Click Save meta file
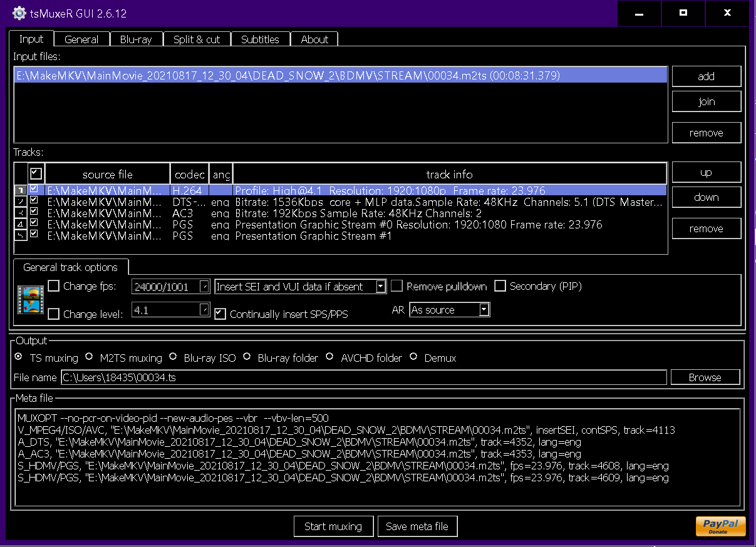 click(417, 526)
